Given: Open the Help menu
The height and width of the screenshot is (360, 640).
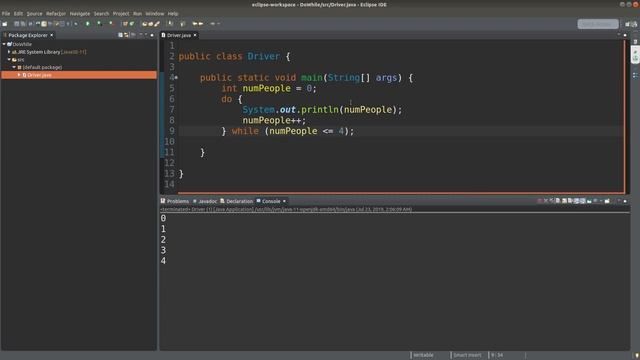Looking at the screenshot, I should tap(173, 13).
